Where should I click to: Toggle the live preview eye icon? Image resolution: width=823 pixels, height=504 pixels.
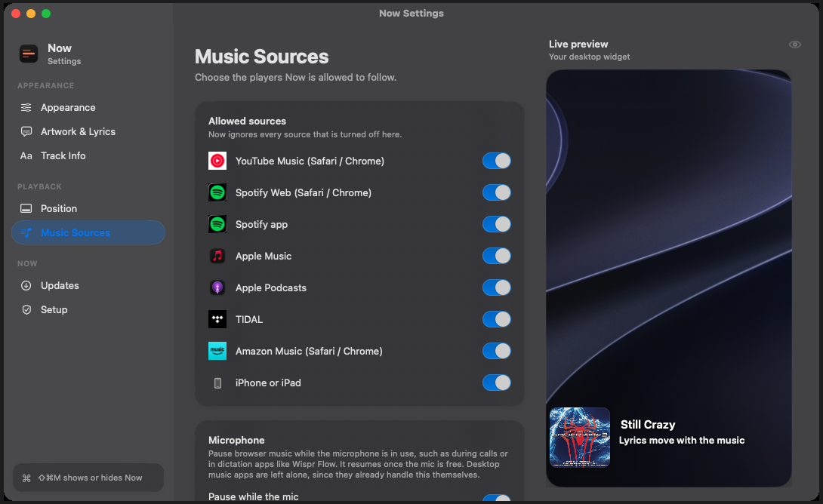tap(794, 45)
